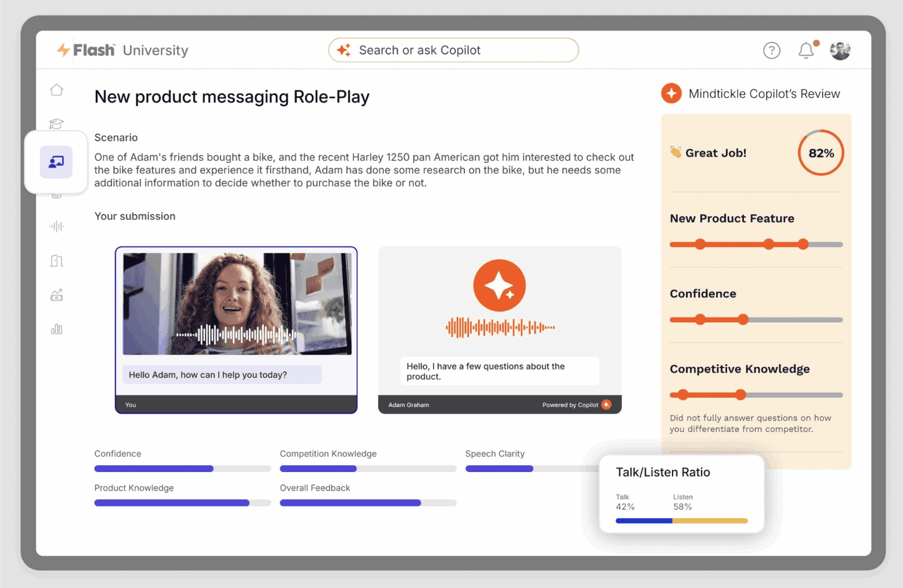Click the 'Your submission' label
Viewport: 903px width, 588px height.
135,216
